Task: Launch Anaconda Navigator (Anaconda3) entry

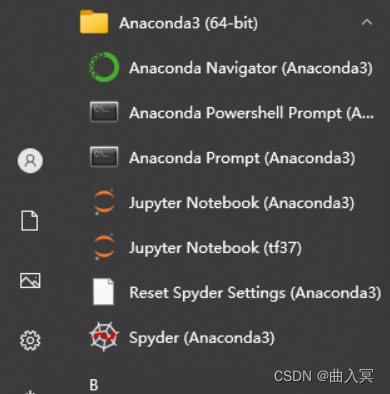Action: click(230, 68)
